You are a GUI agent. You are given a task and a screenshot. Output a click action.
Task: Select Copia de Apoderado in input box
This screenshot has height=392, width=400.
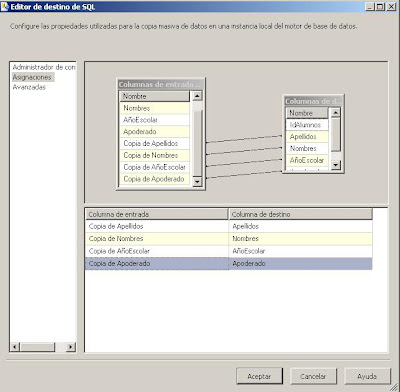[154, 179]
